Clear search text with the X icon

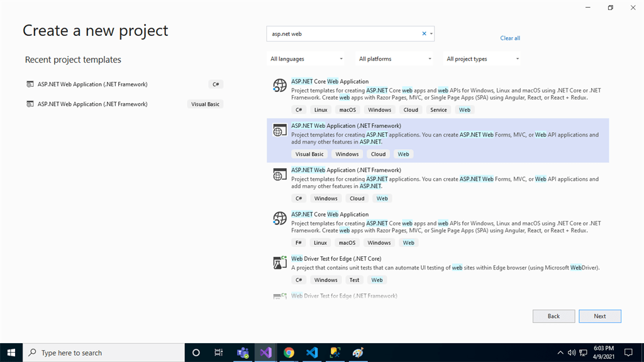[x=425, y=34]
